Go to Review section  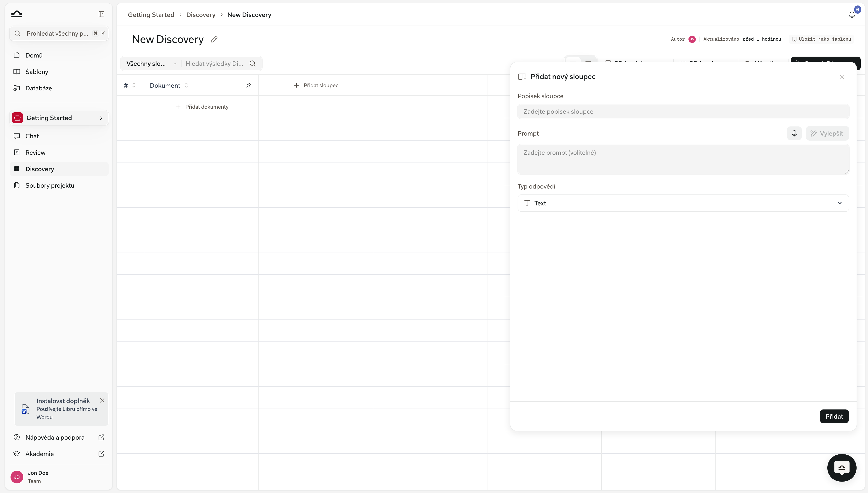(59, 152)
